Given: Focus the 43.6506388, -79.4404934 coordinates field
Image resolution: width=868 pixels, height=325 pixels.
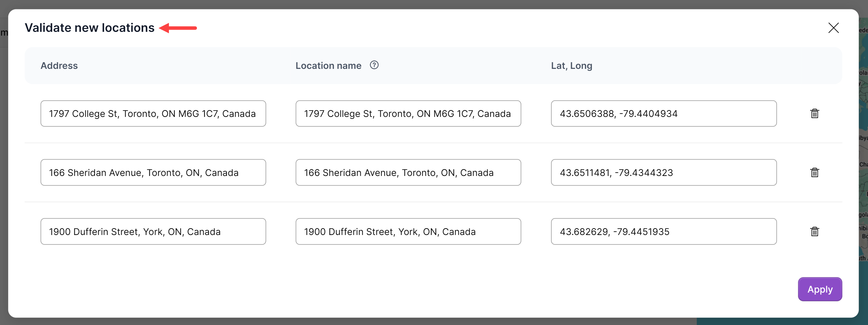Looking at the screenshot, I should (x=664, y=114).
